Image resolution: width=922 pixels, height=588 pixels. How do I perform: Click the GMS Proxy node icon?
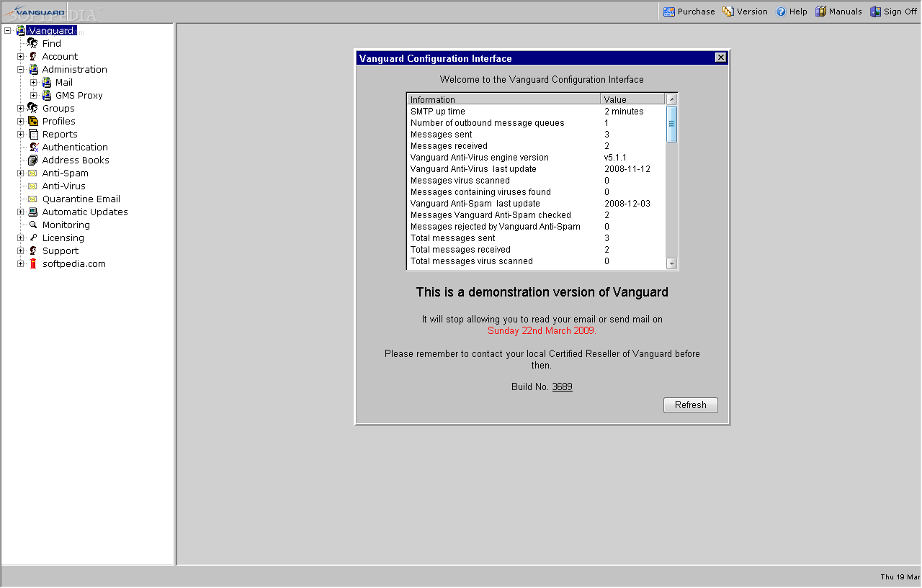point(46,96)
